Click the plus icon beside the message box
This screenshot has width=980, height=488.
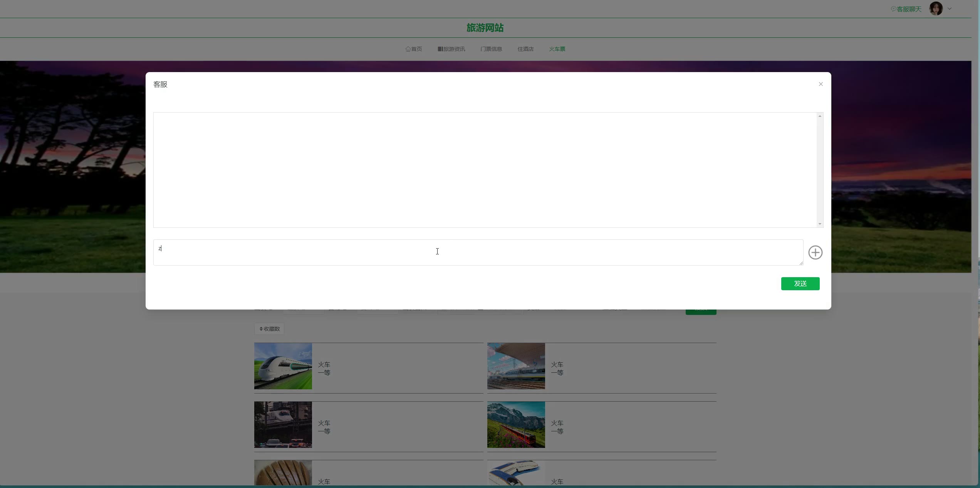click(x=815, y=252)
